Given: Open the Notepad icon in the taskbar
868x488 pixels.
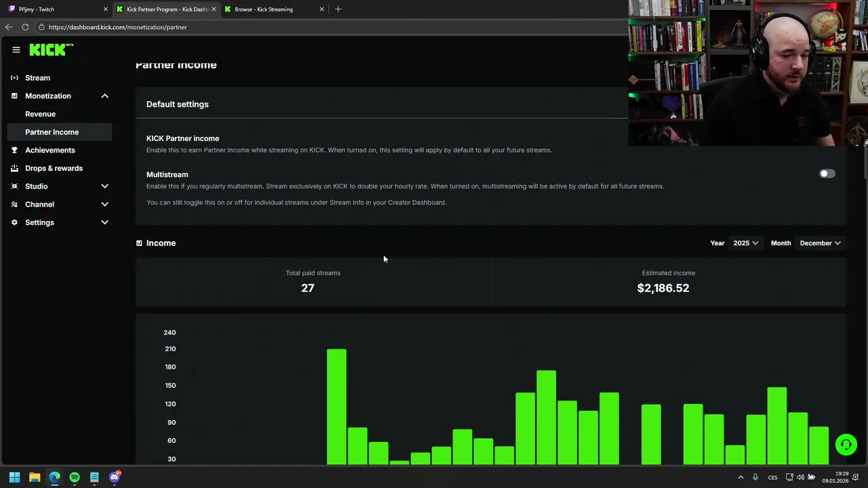Looking at the screenshot, I should pyautogui.click(x=94, y=477).
